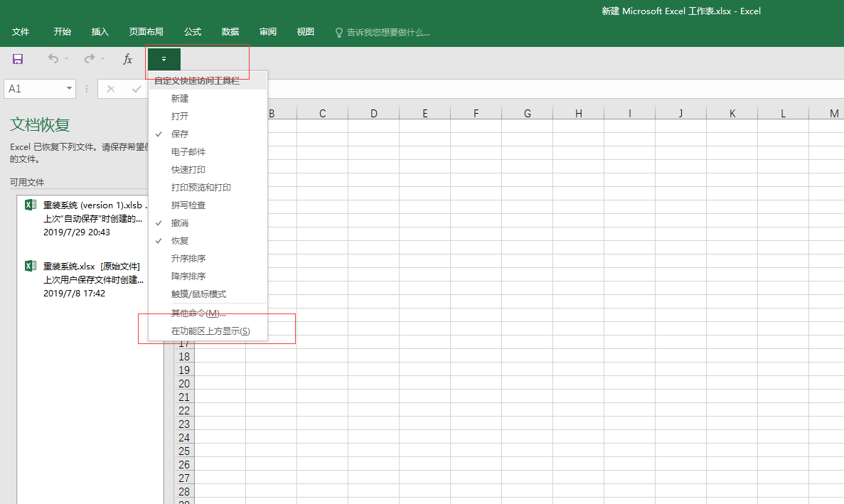This screenshot has width=844, height=504.
Task: Switch to the 页面布局 ribbon tab
Action: [x=146, y=32]
